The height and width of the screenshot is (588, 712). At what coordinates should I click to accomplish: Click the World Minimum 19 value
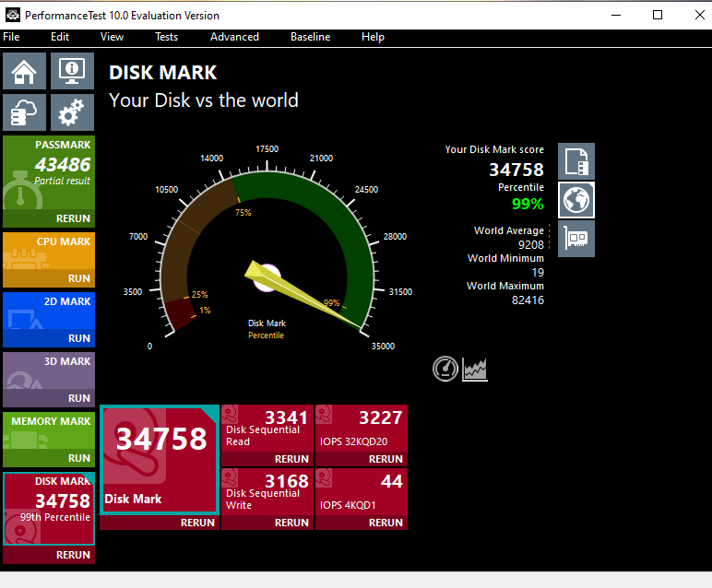[538, 272]
